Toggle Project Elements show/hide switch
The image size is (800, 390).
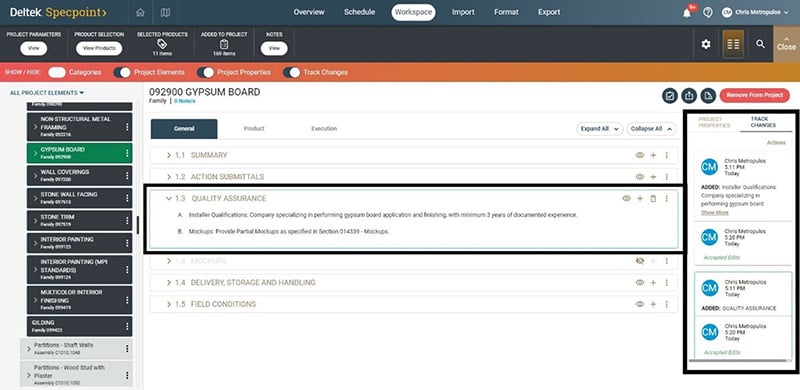click(x=122, y=72)
